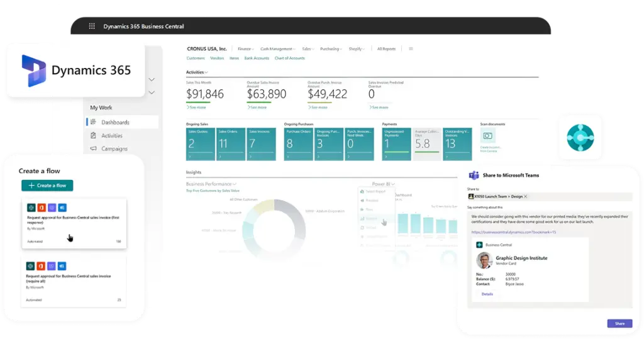644x339 pixels.
Task: Click the camera icon under Scan documents
Action: 487,136
